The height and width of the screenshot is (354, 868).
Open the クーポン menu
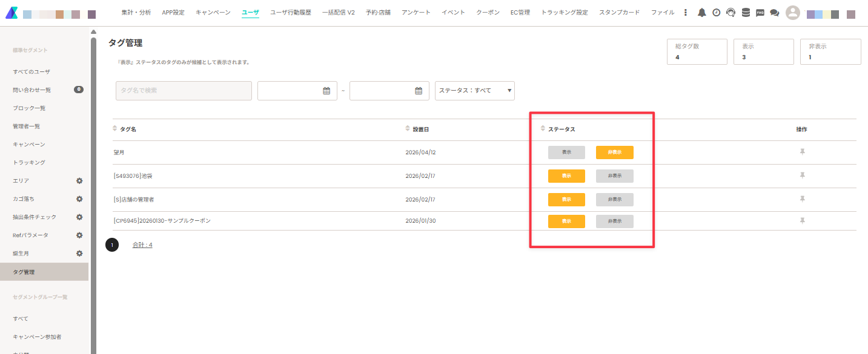point(488,13)
